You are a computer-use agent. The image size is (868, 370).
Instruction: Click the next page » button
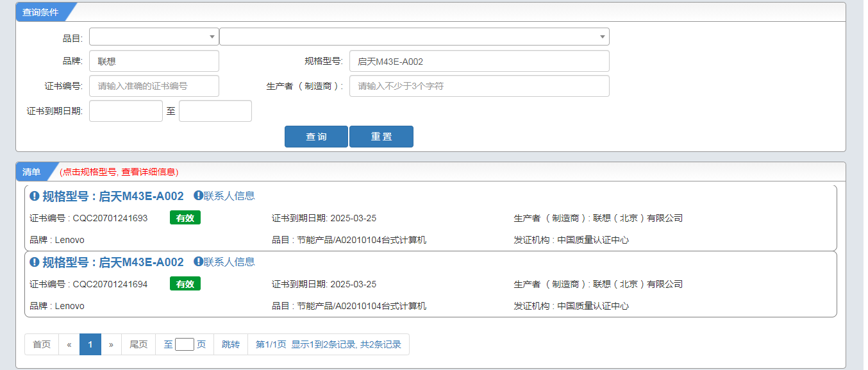[x=111, y=344]
